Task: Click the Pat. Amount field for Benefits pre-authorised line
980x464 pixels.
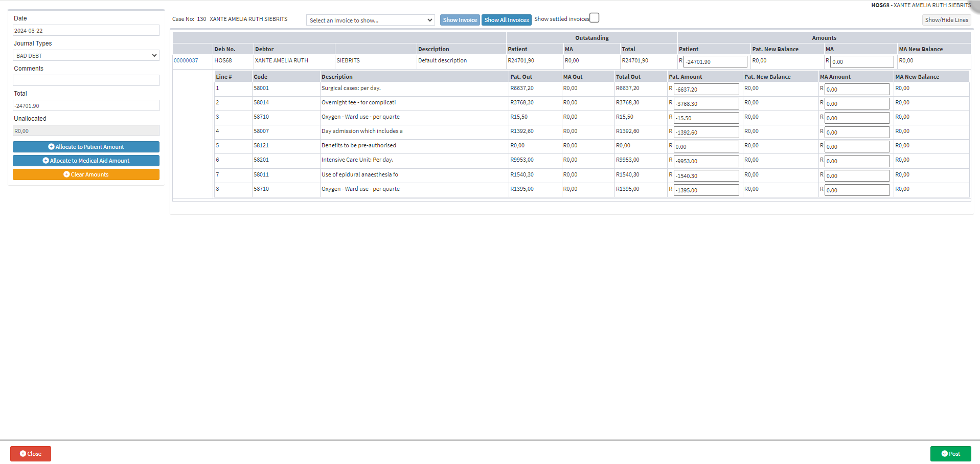Action: coord(705,147)
